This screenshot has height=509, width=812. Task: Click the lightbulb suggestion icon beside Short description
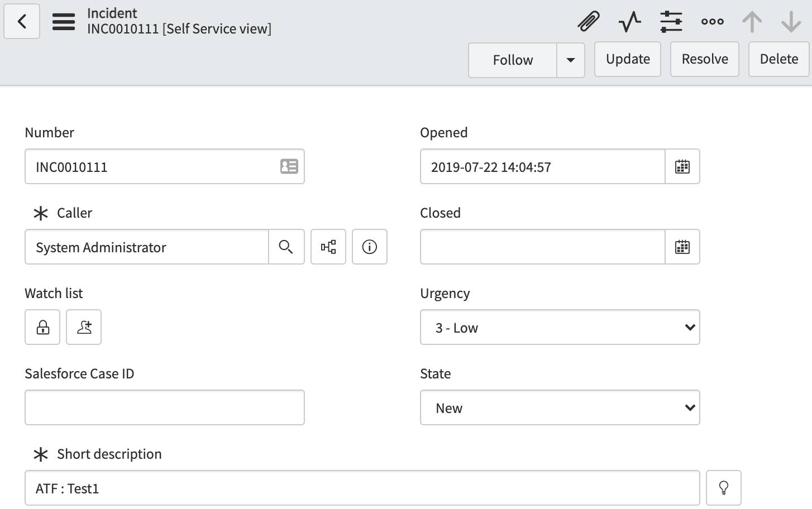[x=724, y=488]
